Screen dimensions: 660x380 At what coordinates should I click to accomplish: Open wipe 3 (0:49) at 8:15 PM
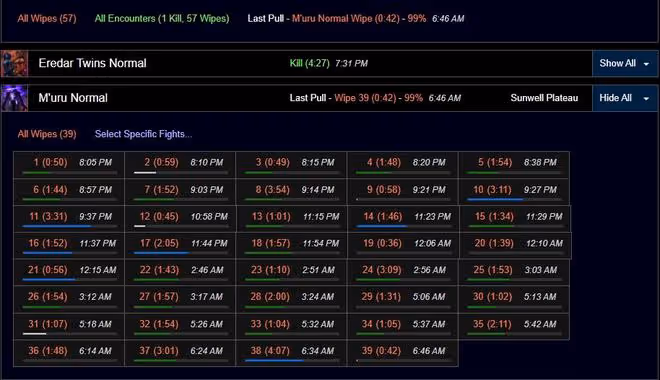(x=291, y=165)
